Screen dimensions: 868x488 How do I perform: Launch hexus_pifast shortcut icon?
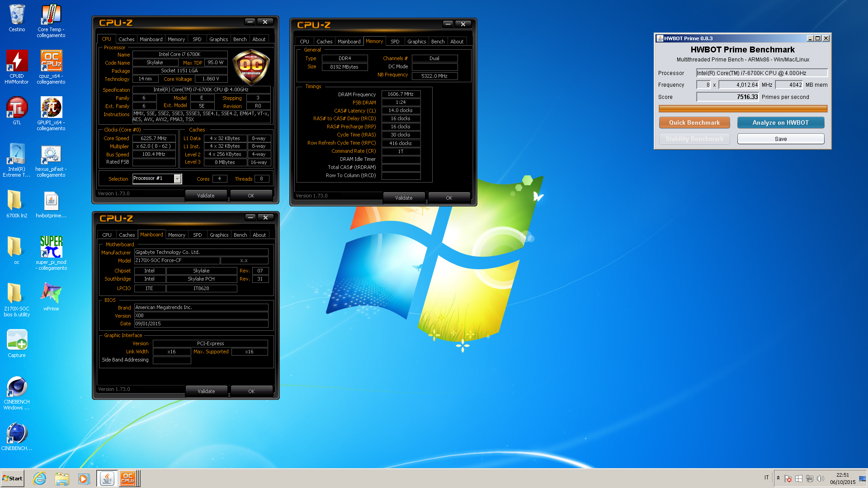(51, 160)
